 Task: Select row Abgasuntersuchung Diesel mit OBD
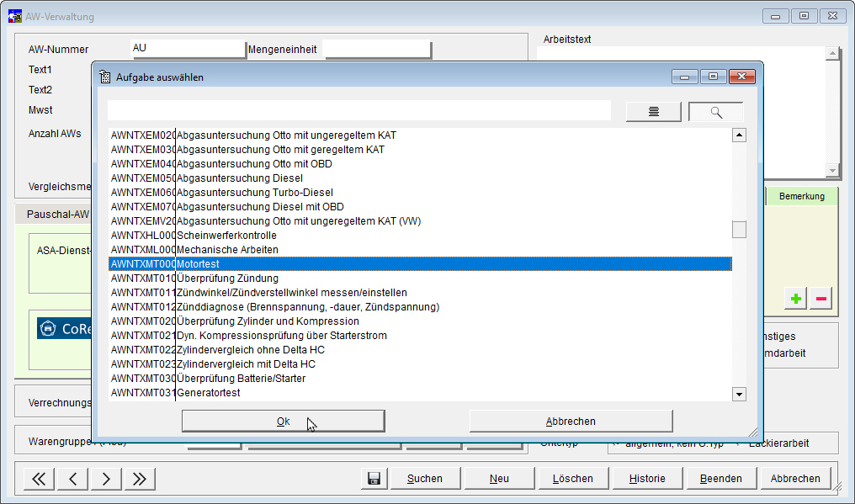420,207
